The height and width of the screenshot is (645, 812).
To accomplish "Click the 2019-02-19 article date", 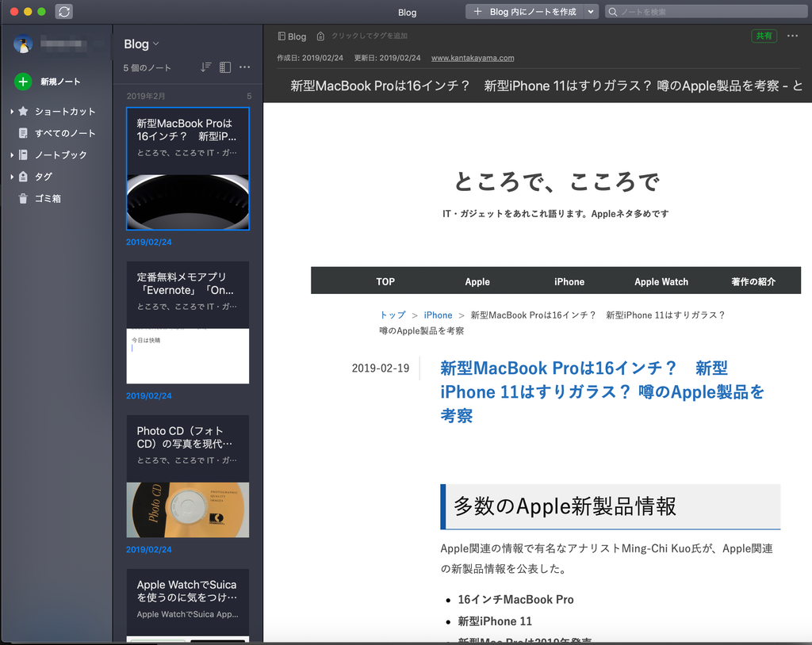I will tap(380, 368).
